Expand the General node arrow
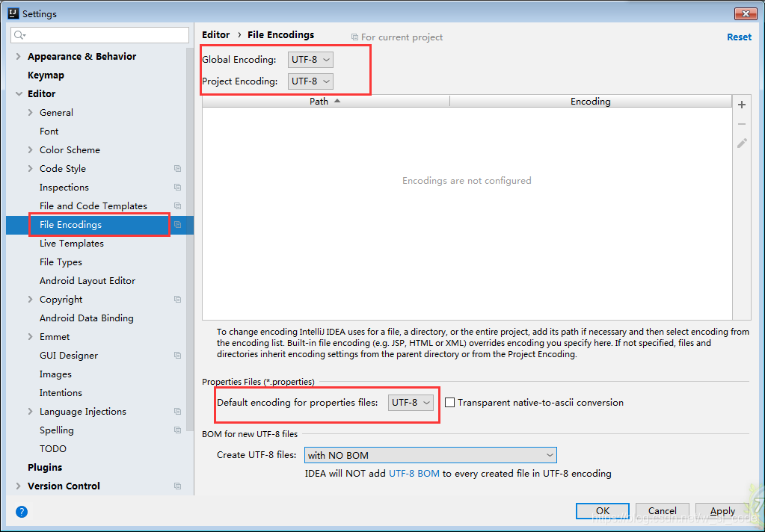This screenshot has width=765, height=532. coord(30,113)
